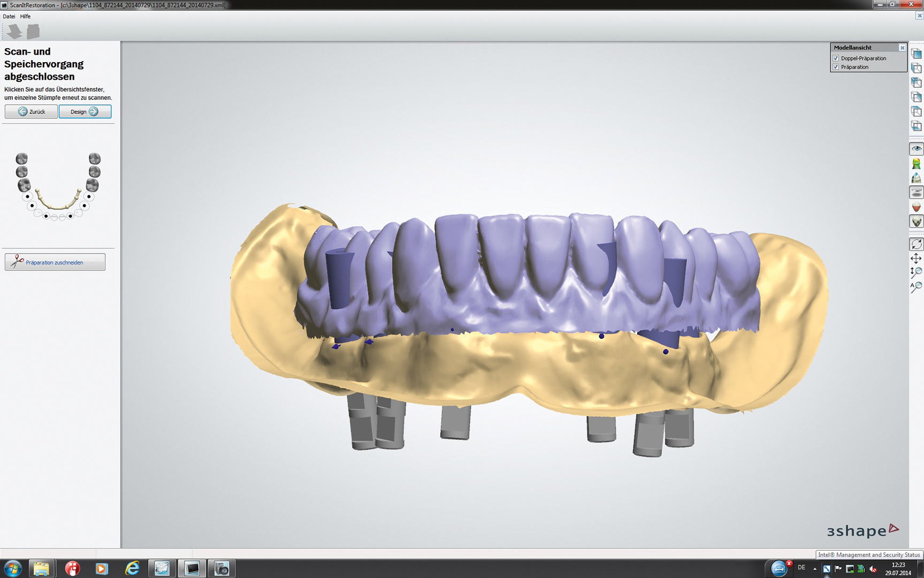
Task: Click the rotate view tool icon
Action: point(916,244)
